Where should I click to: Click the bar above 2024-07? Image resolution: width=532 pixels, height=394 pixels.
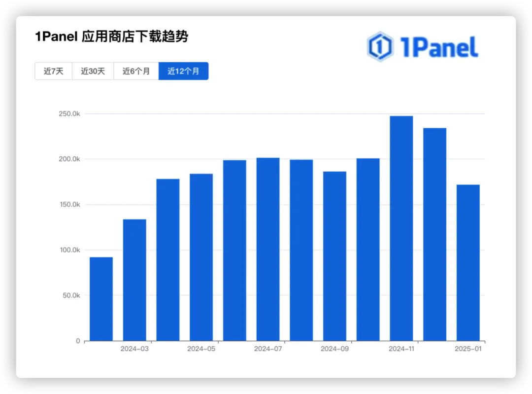[268, 250]
